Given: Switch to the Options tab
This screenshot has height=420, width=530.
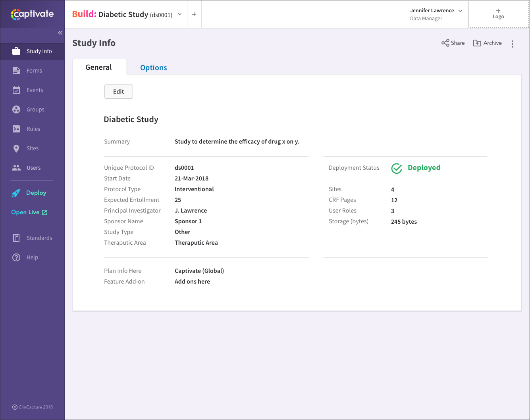Looking at the screenshot, I should click(153, 67).
